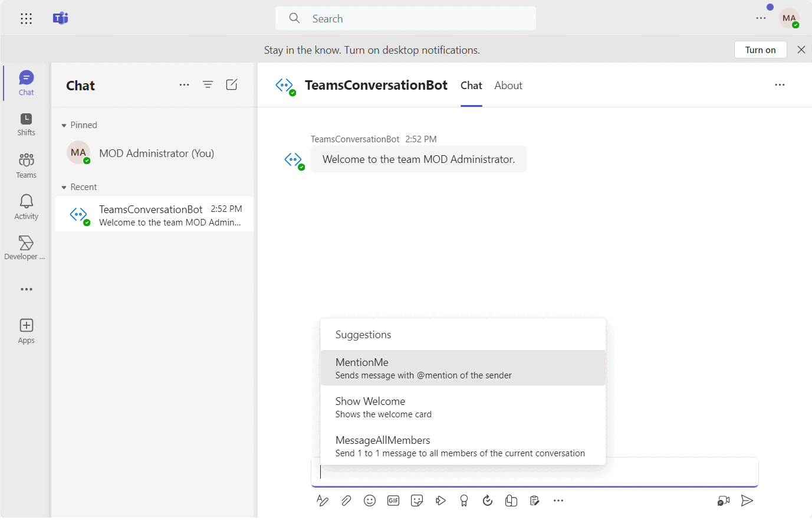Click TeamsConversationBot title in header
Image resolution: width=812 pixels, height=520 pixels.
[x=376, y=85]
